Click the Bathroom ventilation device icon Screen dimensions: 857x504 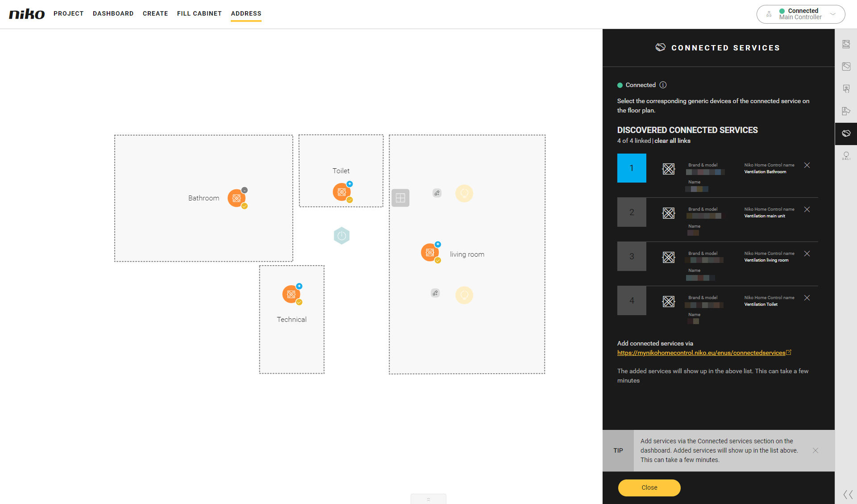coord(237,198)
